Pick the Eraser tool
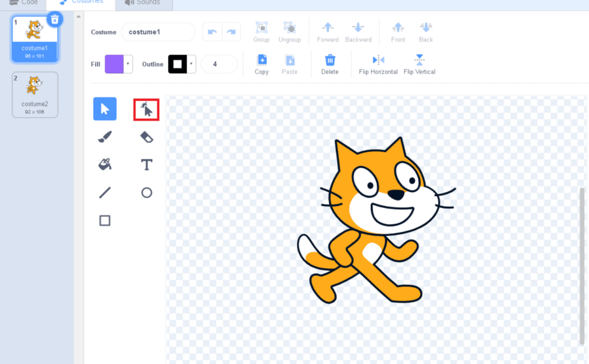Viewport: 589px width, 364px height. 146,136
